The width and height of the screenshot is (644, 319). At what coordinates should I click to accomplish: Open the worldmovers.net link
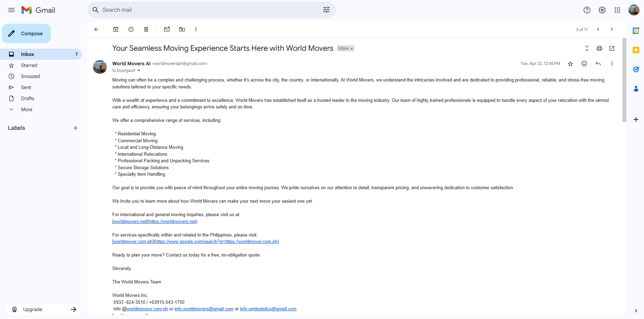click(x=130, y=221)
